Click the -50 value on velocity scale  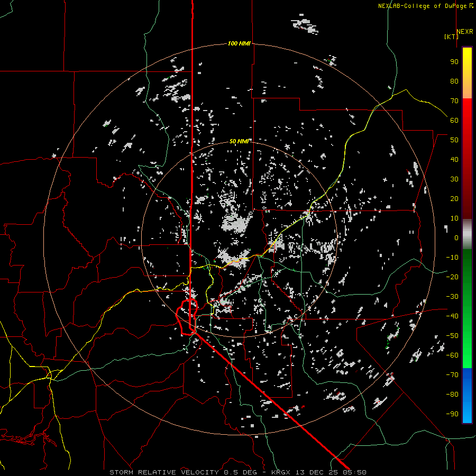452,336
